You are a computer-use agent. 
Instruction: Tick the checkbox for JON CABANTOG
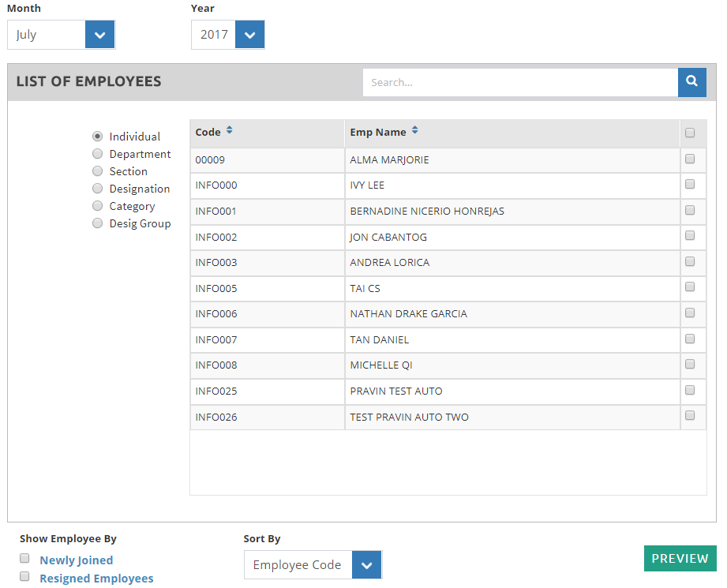[690, 236]
